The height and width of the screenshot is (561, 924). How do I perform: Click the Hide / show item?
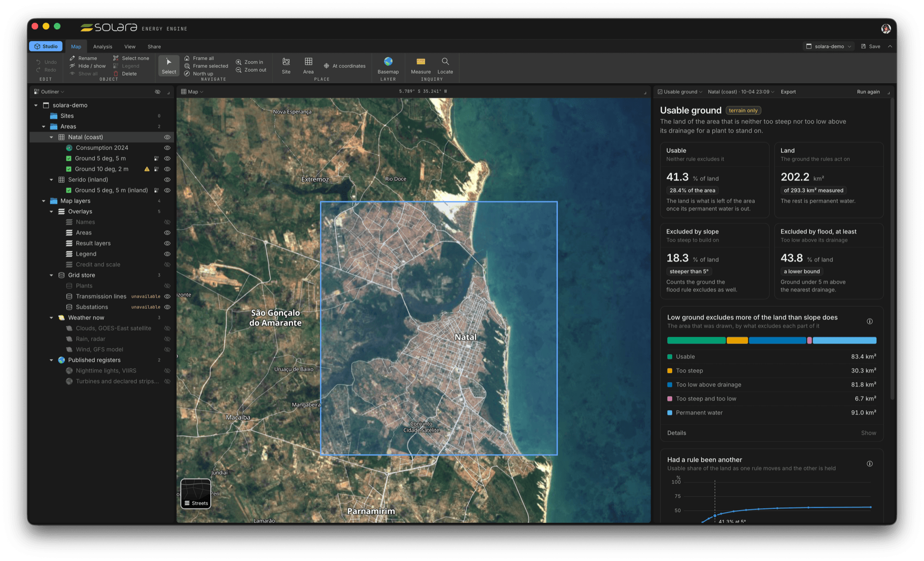tap(88, 66)
